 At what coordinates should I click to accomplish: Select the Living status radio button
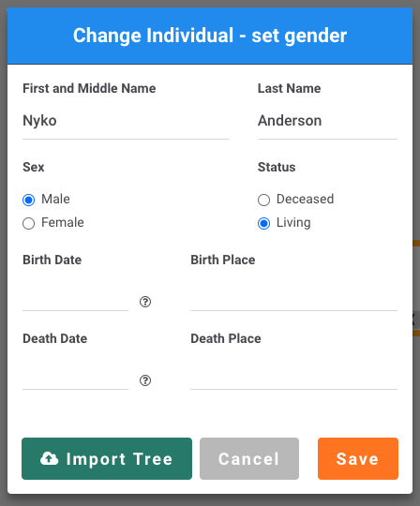pyautogui.click(x=263, y=223)
